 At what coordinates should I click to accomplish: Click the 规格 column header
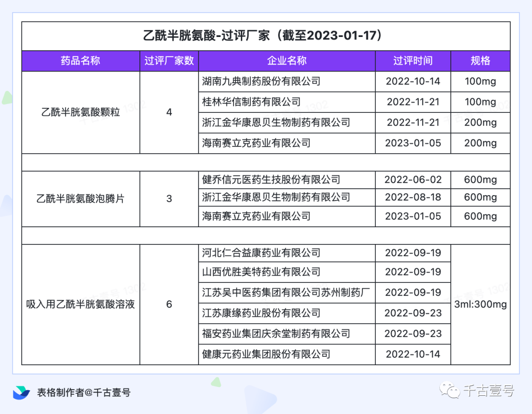pos(480,61)
